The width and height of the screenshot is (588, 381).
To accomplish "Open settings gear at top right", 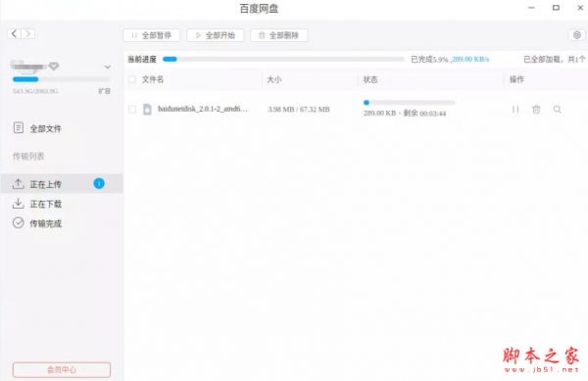I will click(x=577, y=35).
